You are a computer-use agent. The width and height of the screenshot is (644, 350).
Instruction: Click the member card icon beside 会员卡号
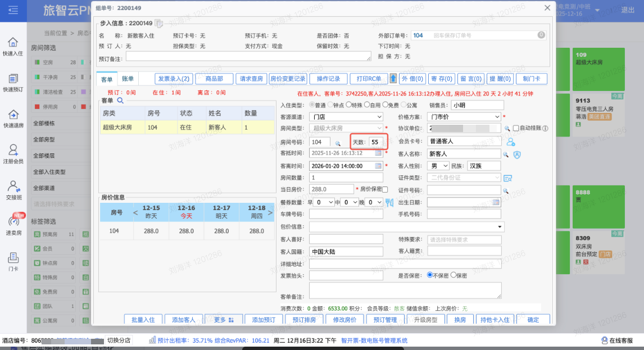pos(511,142)
